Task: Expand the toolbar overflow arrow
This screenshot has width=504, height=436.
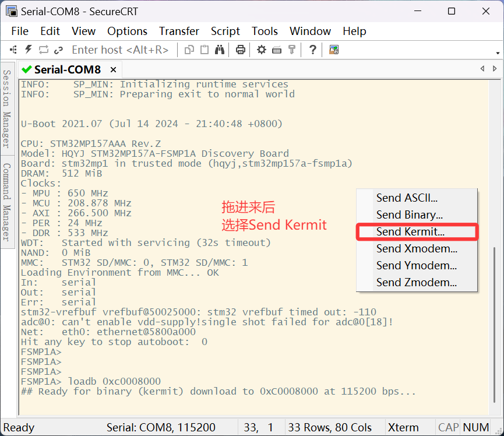Action: tap(498, 52)
